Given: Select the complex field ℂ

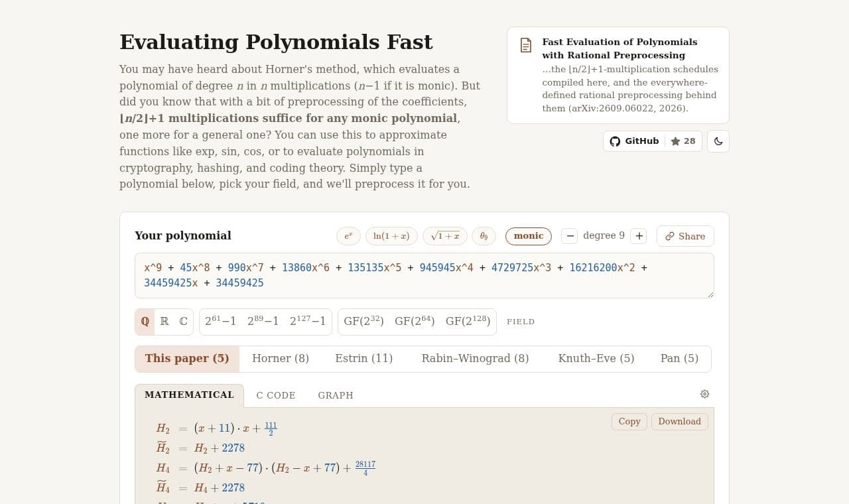Looking at the screenshot, I should coord(183,322).
